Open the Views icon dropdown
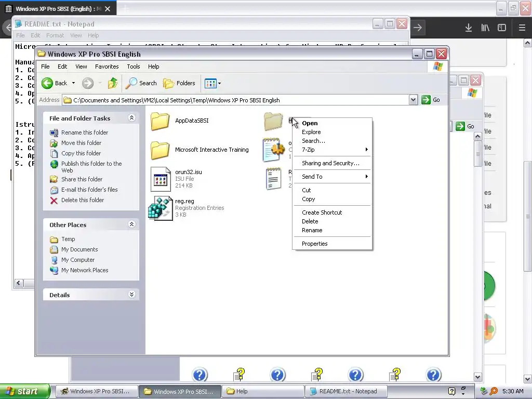This screenshot has height=399, width=532. [x=212, y=83]
